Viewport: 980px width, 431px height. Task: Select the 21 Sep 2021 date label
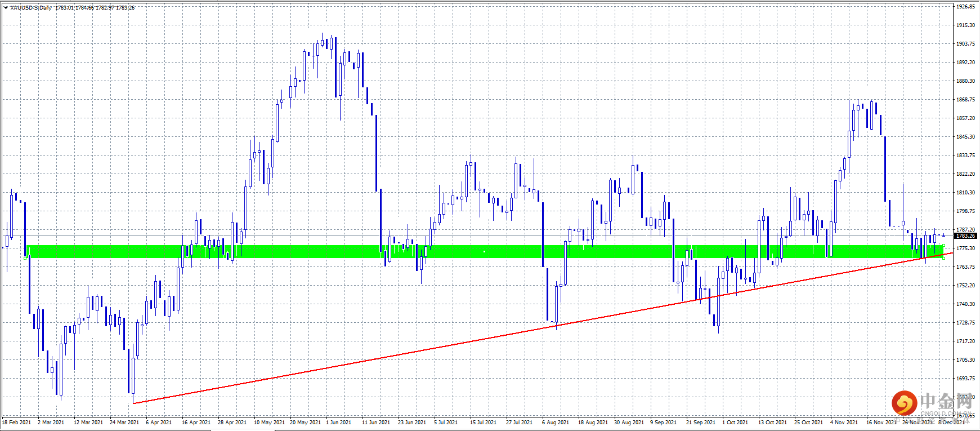click(x=700, y=422)
